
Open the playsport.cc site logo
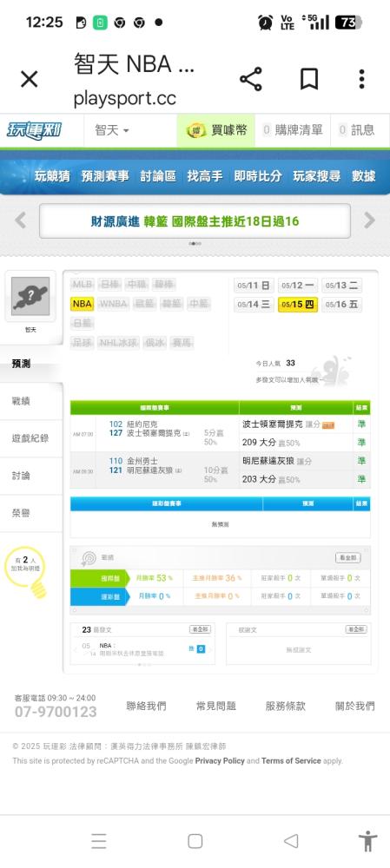[35, 131]
